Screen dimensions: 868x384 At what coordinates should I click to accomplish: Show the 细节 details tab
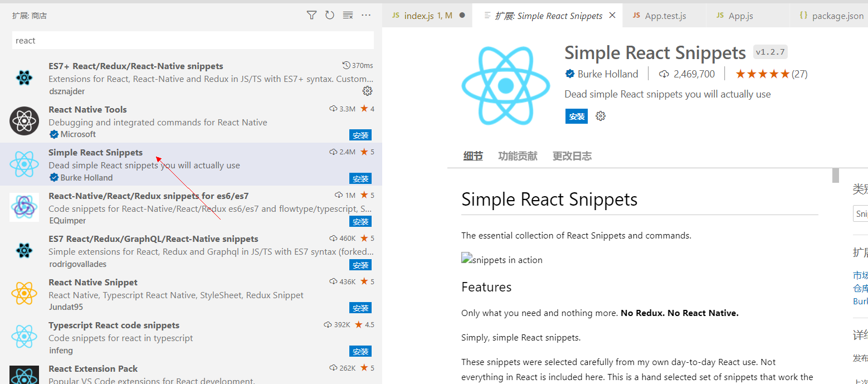pyautogui.click(x=473, y=156)
